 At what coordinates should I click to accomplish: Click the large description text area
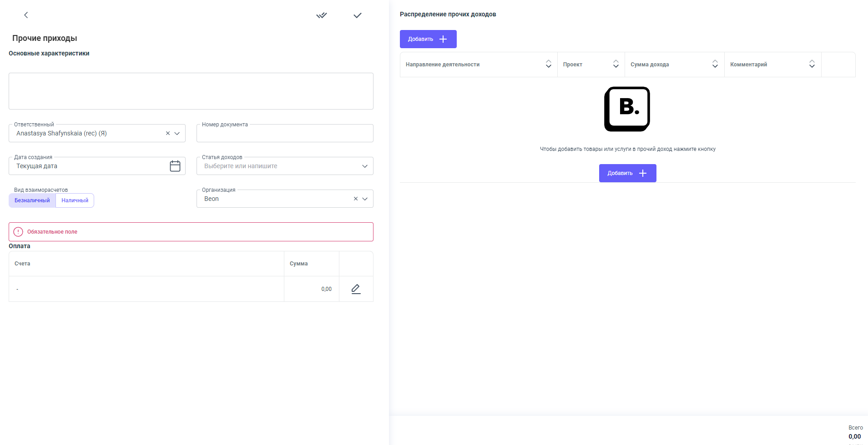(191, 91)
